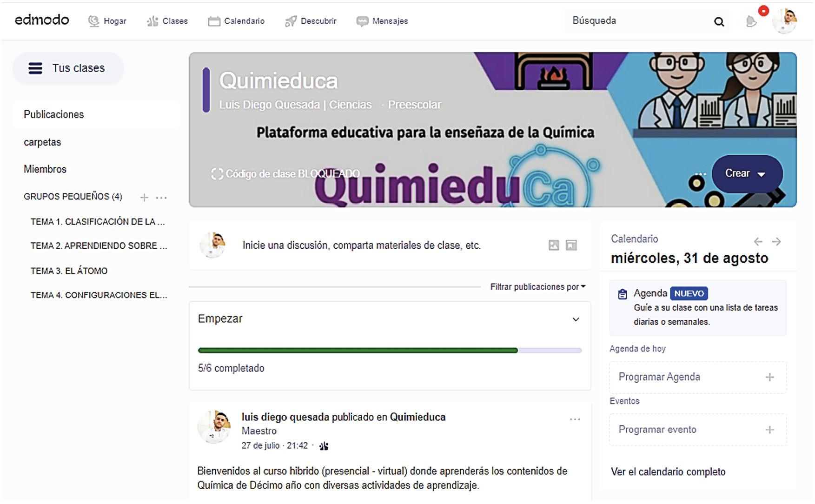Click plus icon beside Programar evento
Screen dimensions: 815x504
tap(769, 430)
